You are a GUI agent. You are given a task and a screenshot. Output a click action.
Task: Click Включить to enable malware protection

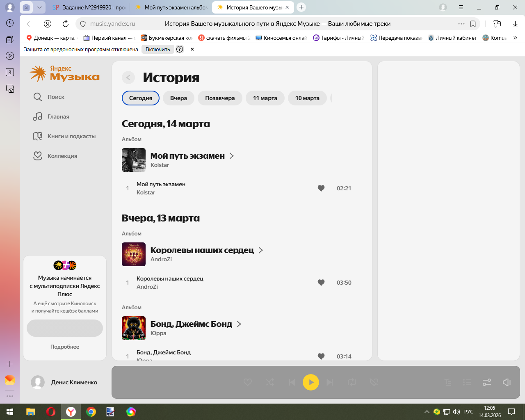157,49
